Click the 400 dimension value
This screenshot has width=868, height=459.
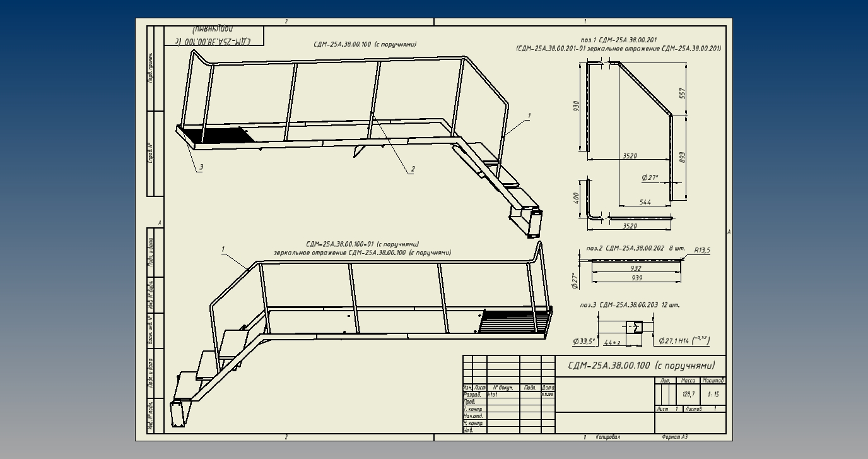pyautogui.click(x=575, y=198)
